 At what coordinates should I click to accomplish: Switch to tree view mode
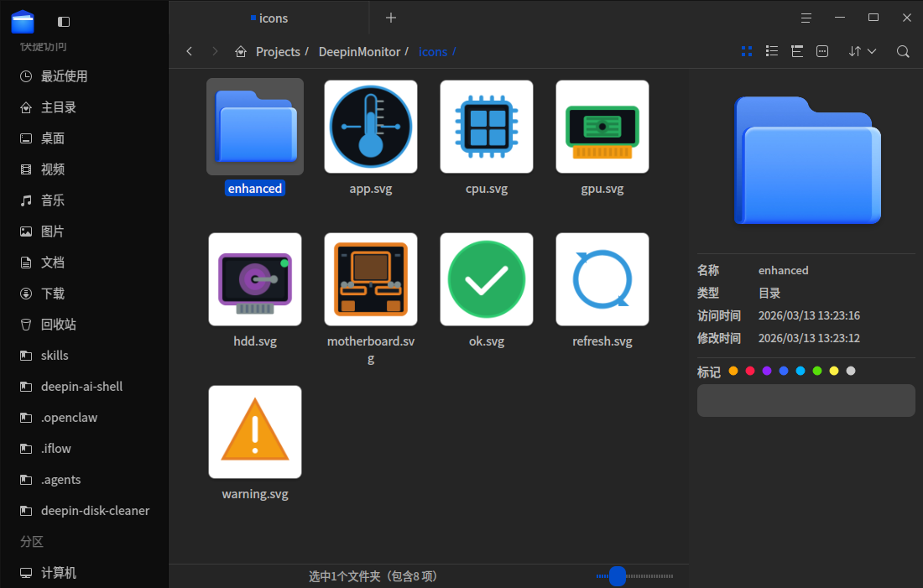pyautogui.click(x=796, y=51)
